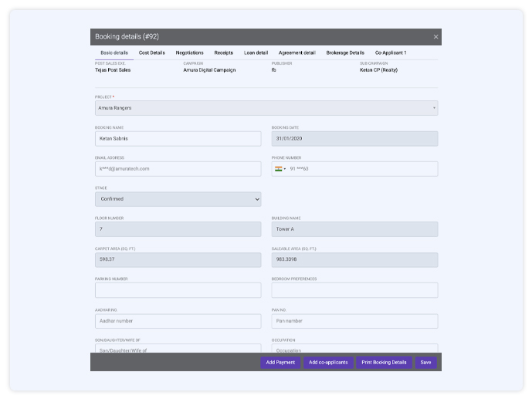The height and width of the screenshot is (399, 532).
Task: Open the Agreement detail tab
Action: coord(296,53)
